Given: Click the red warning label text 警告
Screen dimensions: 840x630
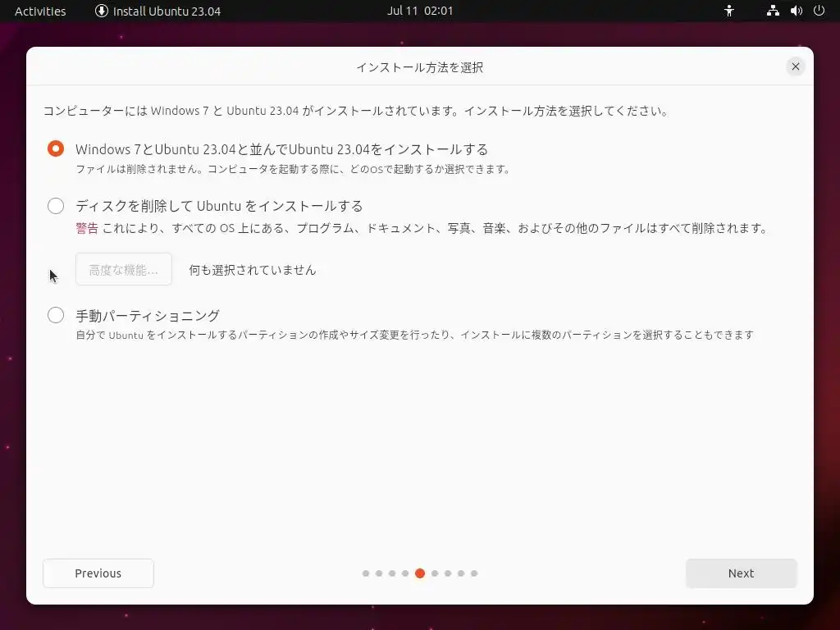Looking at the screenshot, I should (87, 228).
